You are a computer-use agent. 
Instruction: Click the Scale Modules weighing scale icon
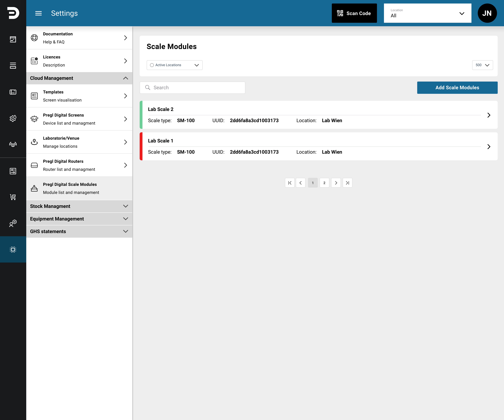(x=34, y=188)
